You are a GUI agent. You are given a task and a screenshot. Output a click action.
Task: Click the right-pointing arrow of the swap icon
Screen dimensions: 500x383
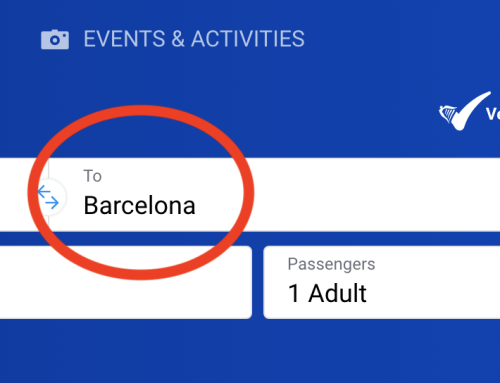point(52,202)
